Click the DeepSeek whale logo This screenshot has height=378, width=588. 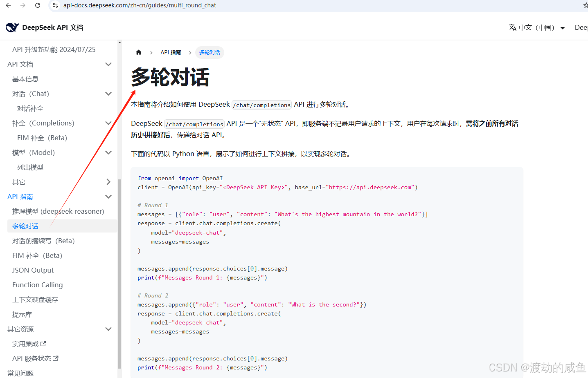pos(12,27)
